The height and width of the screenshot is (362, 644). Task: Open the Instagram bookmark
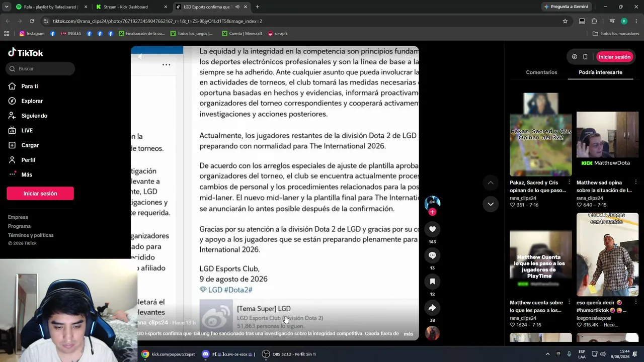(32, 34)
